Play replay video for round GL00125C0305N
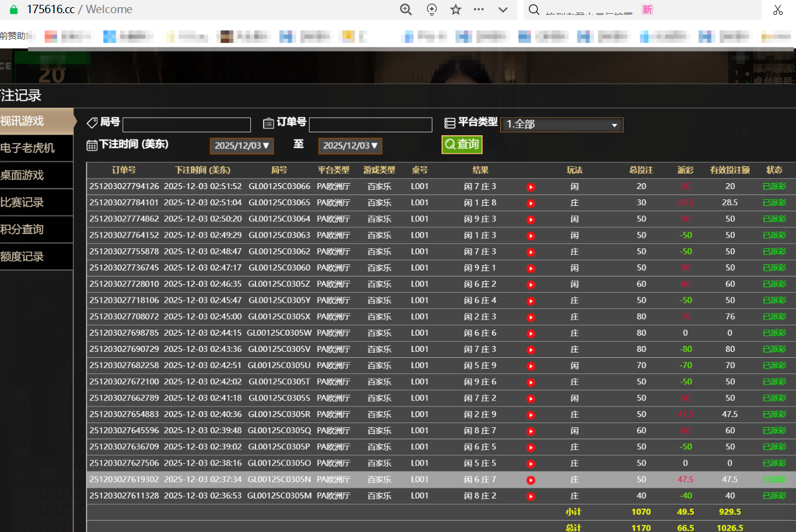 [531, 480]
